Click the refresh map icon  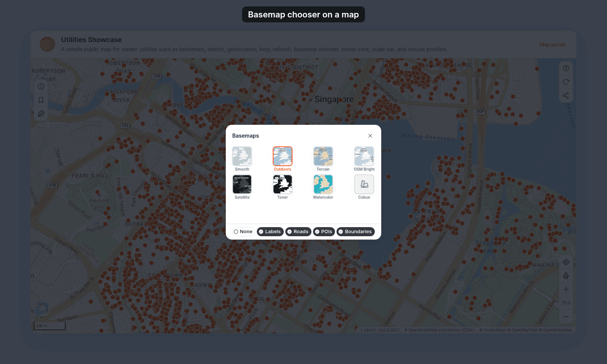coord(566,82)
